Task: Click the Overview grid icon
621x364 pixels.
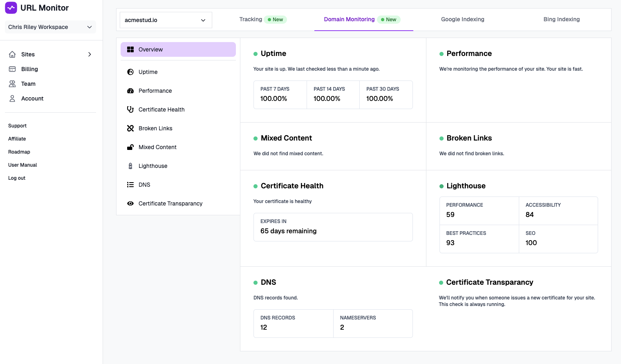Action: 130,49
